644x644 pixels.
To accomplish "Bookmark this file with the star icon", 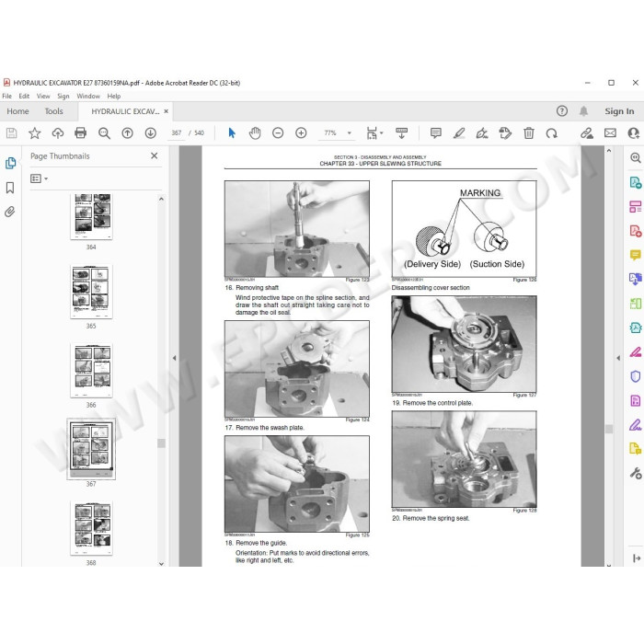I will point(35,132).
